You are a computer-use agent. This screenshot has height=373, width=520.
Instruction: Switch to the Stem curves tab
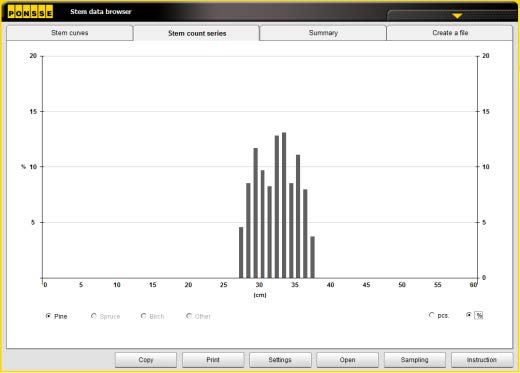pos(70,33)
